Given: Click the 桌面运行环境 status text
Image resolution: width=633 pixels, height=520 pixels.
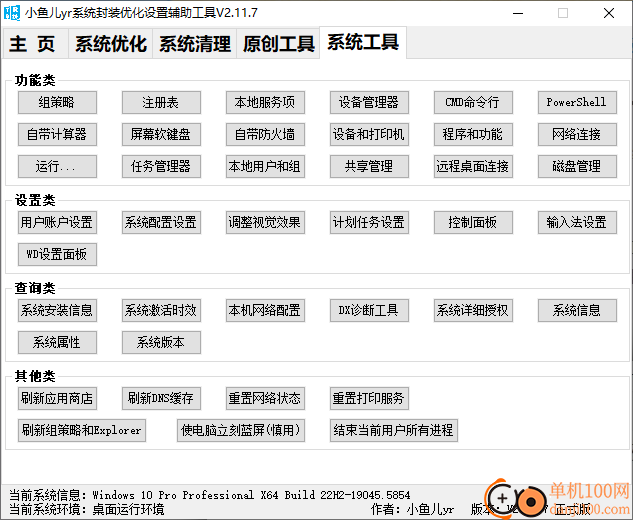Looking at the screenshot, I should point(128,509).
